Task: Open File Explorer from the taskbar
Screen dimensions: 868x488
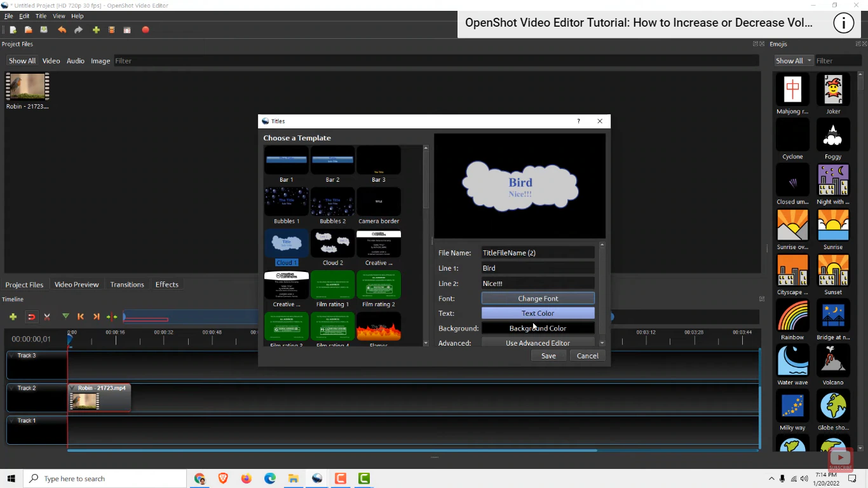Action: pyautogui.click(x=294, y=478)
